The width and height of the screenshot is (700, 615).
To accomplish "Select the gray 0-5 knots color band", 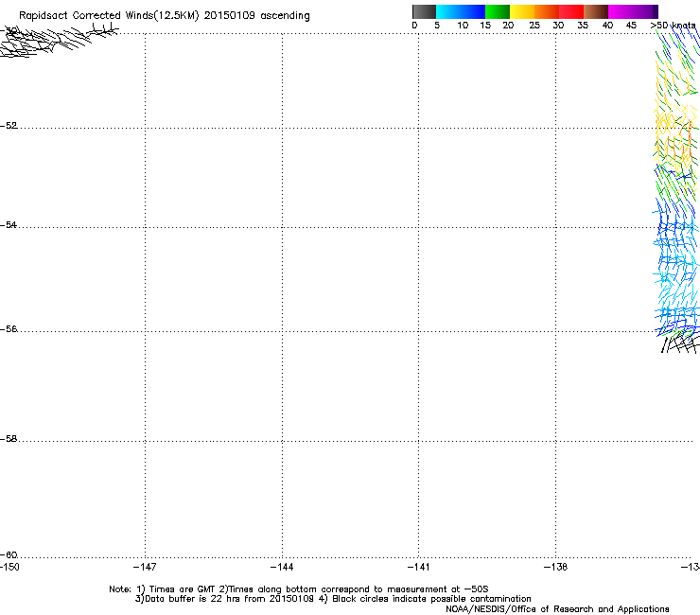I will (x=424, y=11).
